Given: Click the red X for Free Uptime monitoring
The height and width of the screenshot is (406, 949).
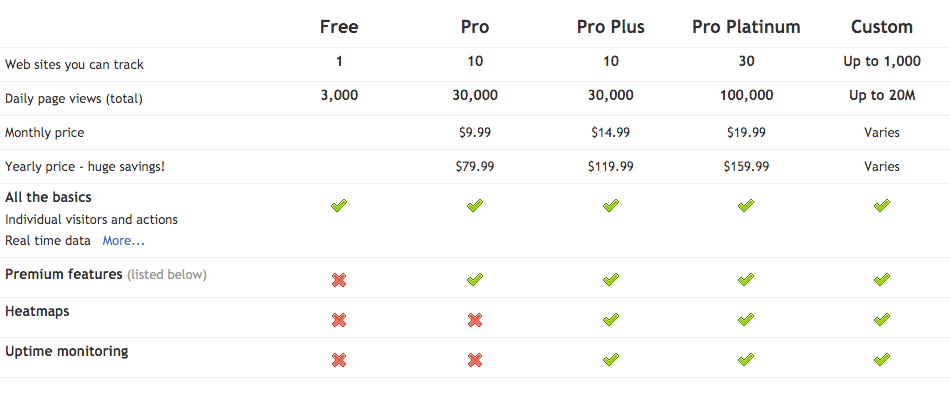Looking at the screenshot, I should click(339, 360).
